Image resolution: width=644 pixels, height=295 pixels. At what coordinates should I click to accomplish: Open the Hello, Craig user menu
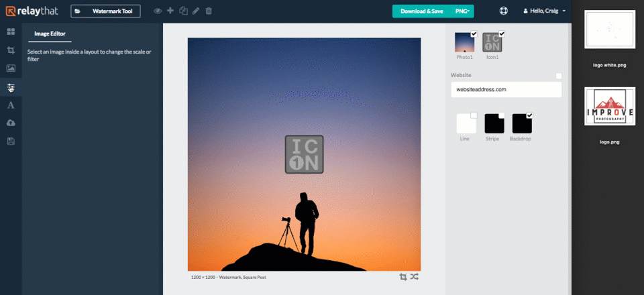pos(545,11)
